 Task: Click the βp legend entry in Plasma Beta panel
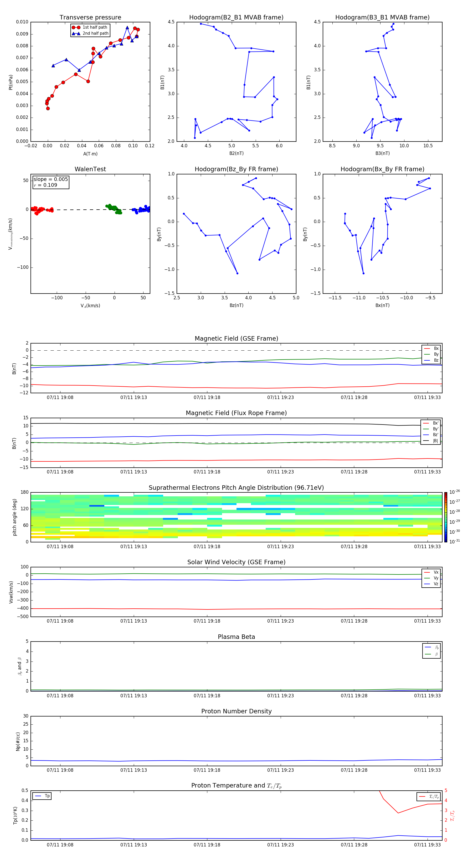coord(431,647)
